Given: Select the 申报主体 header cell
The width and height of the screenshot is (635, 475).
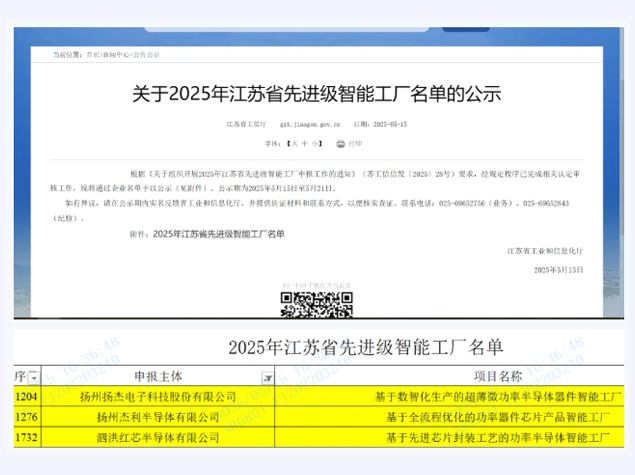Looking at the screenshot, I should [x=158, y=376].
